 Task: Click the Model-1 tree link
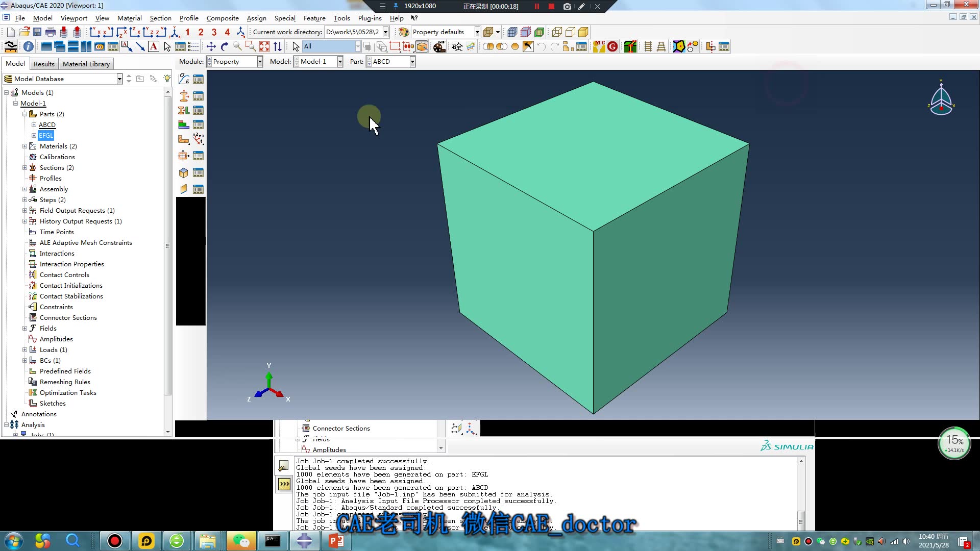pyautogui.click(x=33, y=103)
